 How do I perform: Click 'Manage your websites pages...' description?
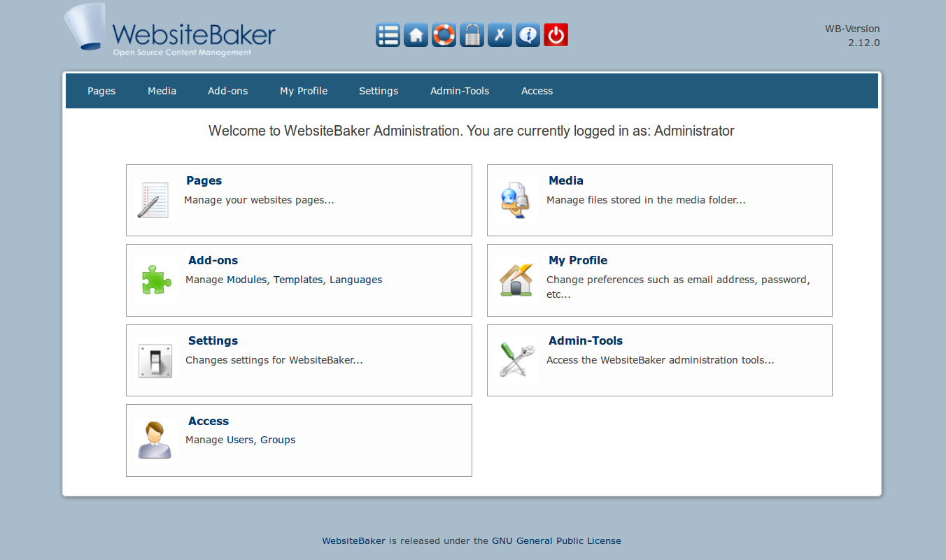(x=259, y=200)
